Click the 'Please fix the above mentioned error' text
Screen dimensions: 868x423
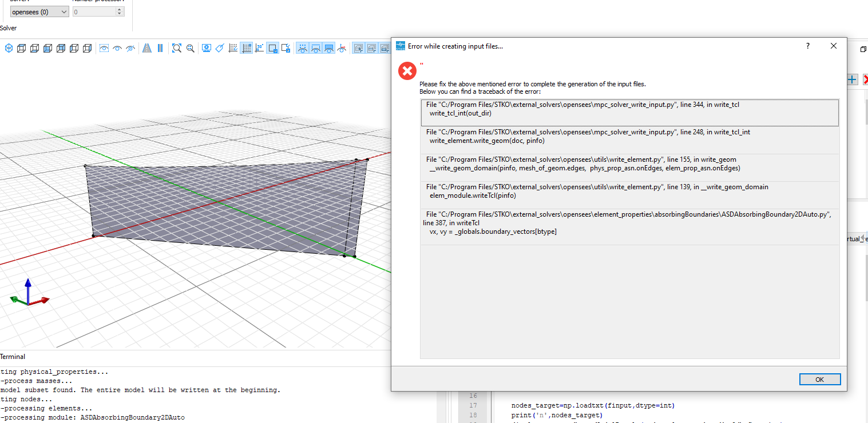(x=532, y=84)
